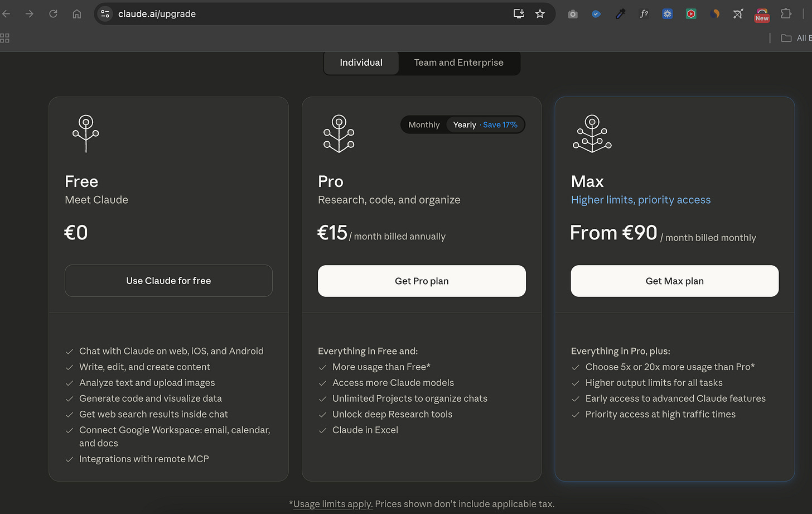The image size is (812, 514).
Task: Click the Get Pro plan button
Action: tap(422, 281)
